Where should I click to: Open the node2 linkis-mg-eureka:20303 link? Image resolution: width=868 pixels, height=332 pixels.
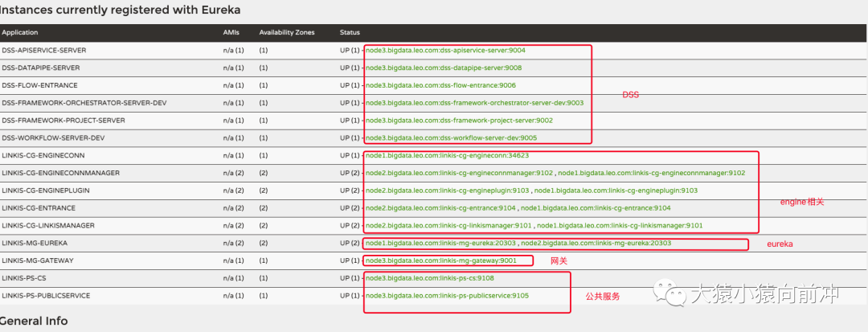click(x=596, y=243)
